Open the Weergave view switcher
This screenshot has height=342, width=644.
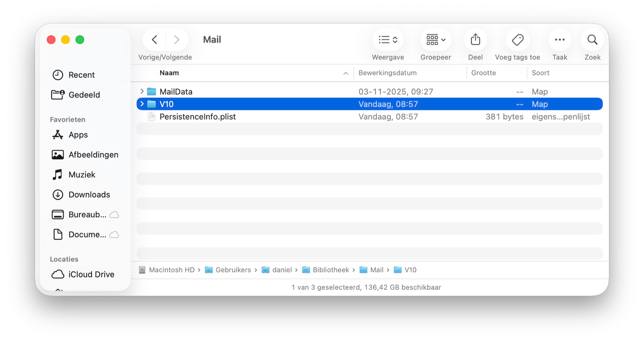click(x=388, y=39)
